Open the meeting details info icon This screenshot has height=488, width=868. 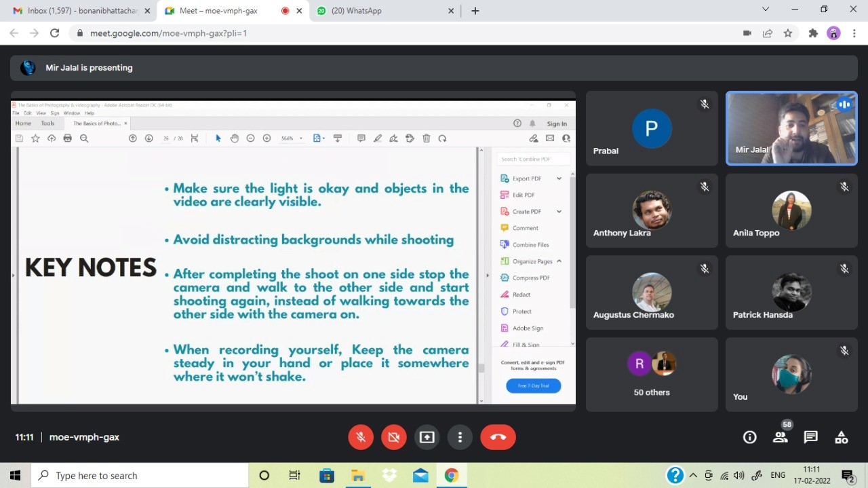(749, 437)
